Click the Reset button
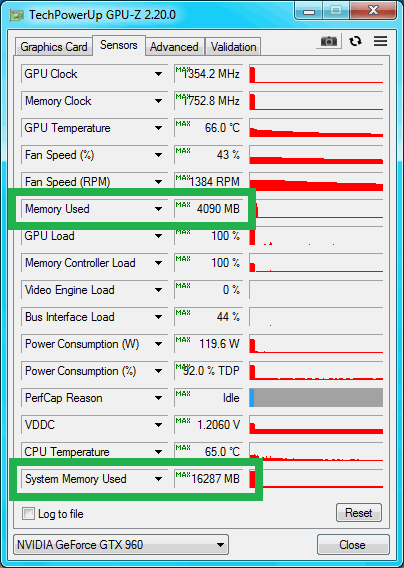 click(x=359, y=513)
